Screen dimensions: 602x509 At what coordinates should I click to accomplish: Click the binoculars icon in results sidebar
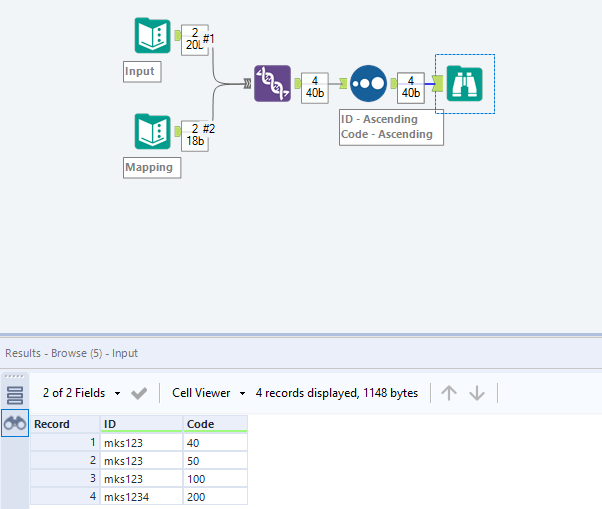pos(15,423)
